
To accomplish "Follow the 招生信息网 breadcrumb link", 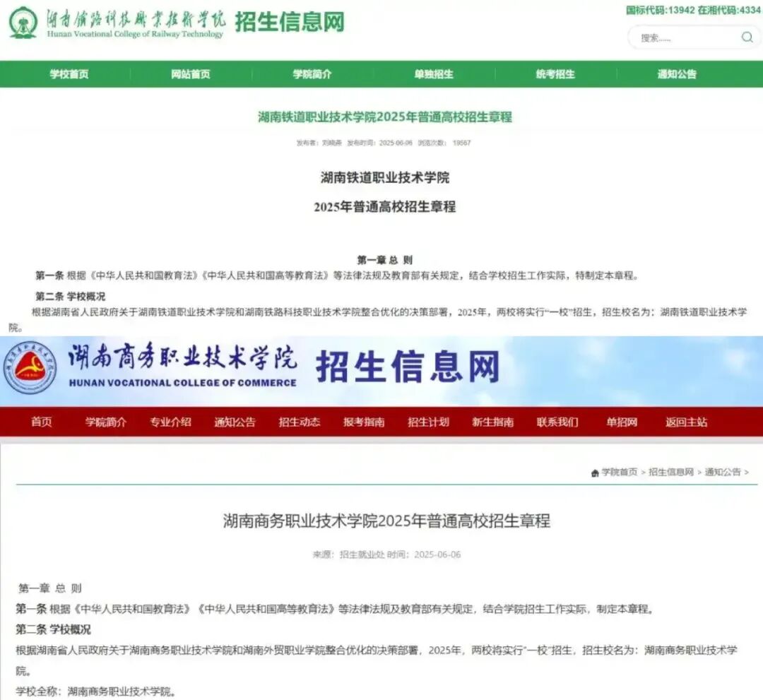I will [x=671, y=472].
